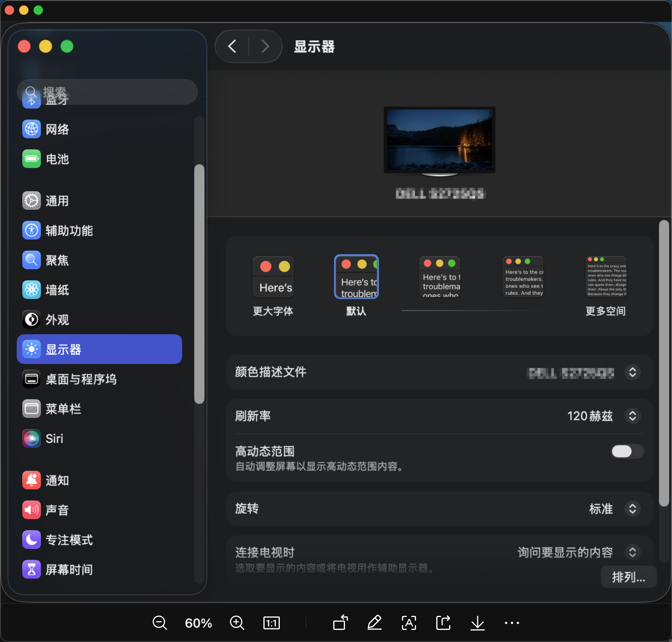Viewport: 672px width, 642px height.
Task: Select 辅助功能 in the sidebar
Action: pos(69,231)
